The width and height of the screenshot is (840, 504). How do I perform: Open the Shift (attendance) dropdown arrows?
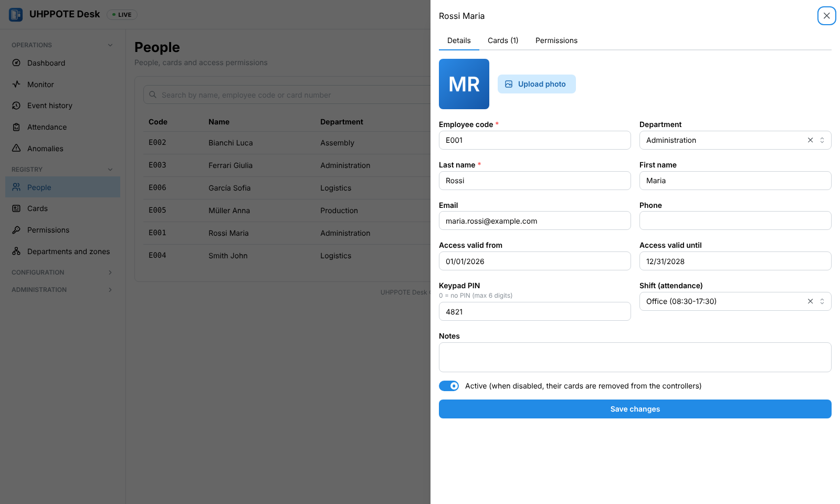(x=822, y=301)
